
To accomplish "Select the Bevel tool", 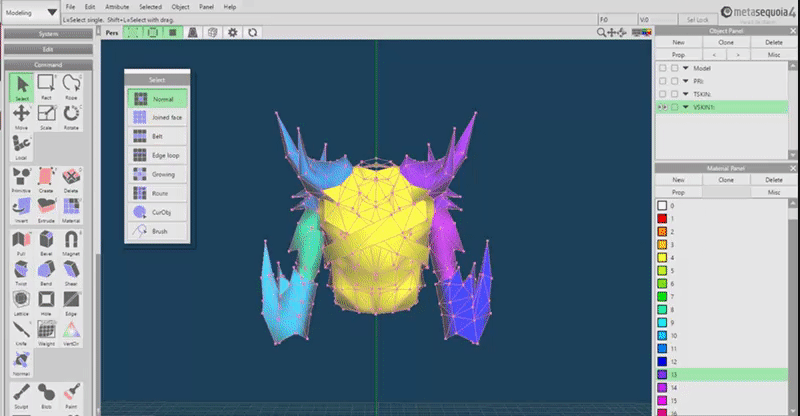I will point(46,243).
